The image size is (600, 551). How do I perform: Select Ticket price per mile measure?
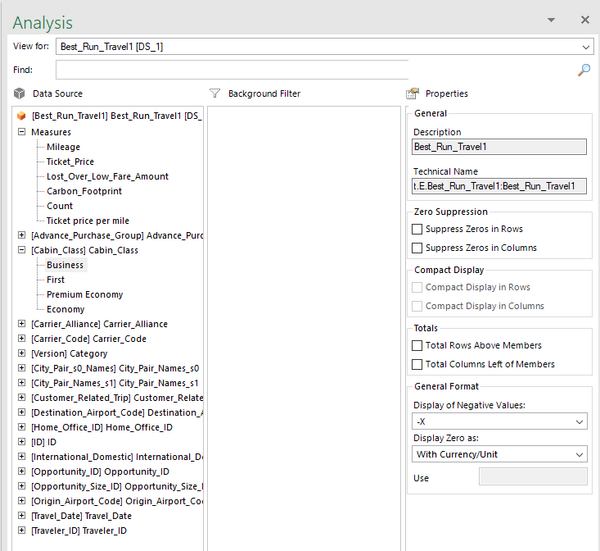tap(88, 221)
